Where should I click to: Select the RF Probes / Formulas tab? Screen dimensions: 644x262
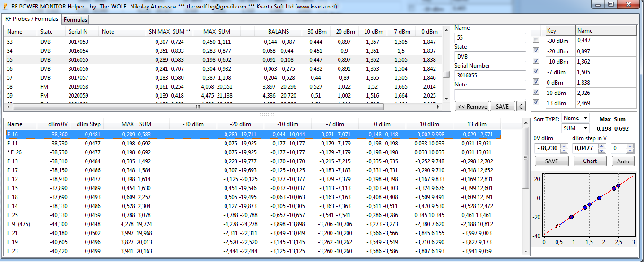click(x=32, y=19)
